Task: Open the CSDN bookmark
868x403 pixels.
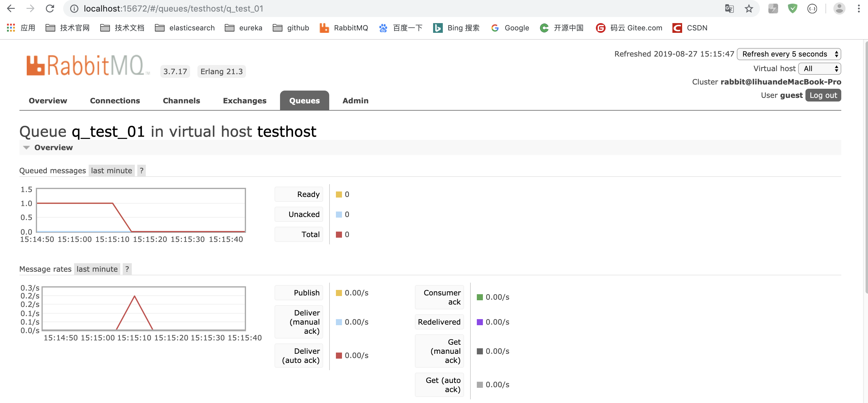Action: click(690, 28)
